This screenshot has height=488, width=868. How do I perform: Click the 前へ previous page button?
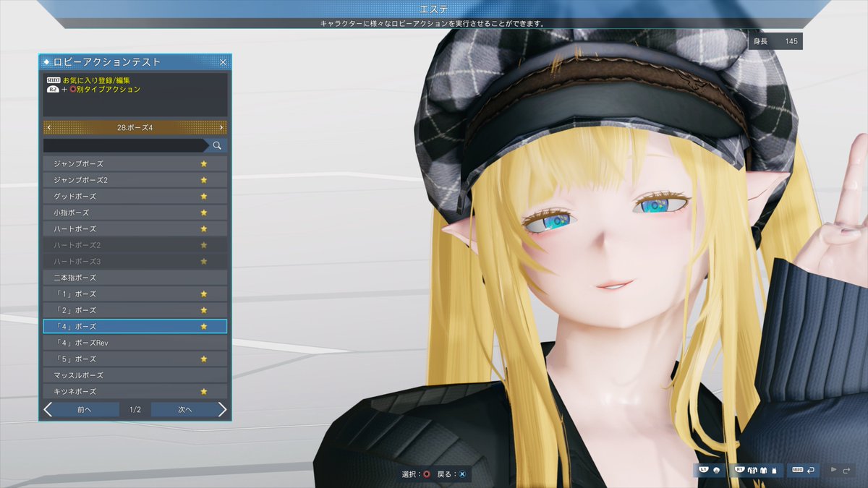[85, 410]
